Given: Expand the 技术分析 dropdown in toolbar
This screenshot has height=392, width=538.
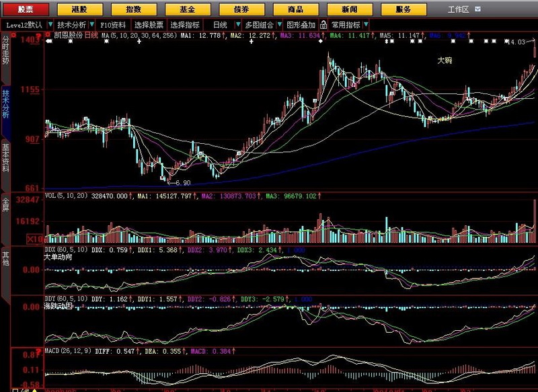Looking at the screenshot, I should 71,24.
